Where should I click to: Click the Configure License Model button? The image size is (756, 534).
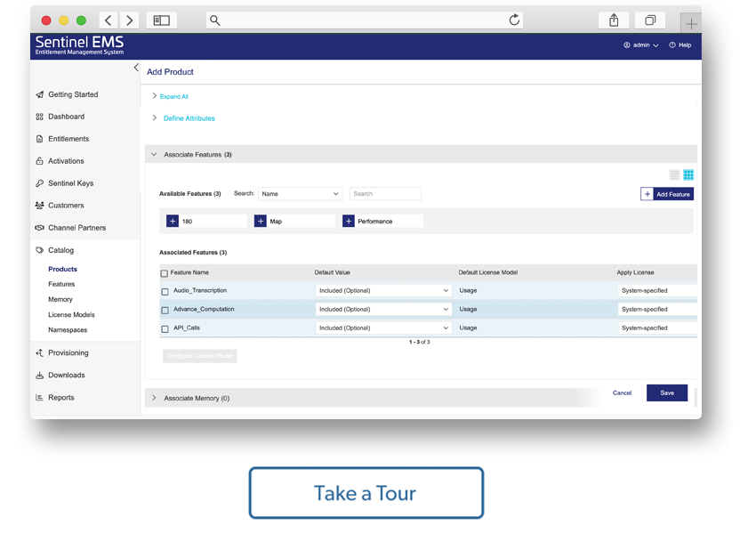click(x=199, y=356)
